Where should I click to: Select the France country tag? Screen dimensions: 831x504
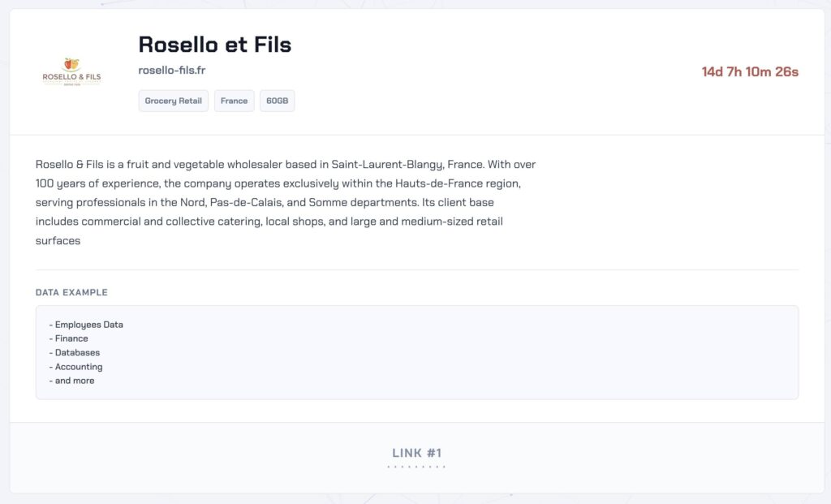(x=235, y=101)
